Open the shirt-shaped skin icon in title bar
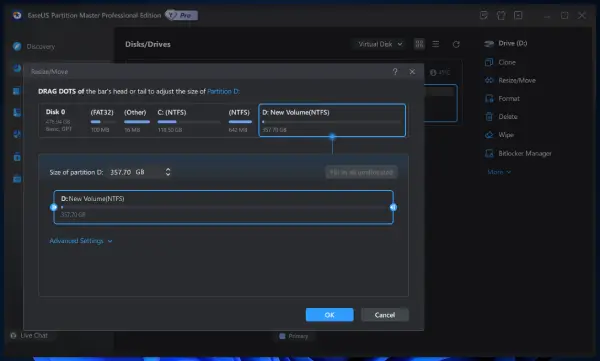 pos(501,15)
